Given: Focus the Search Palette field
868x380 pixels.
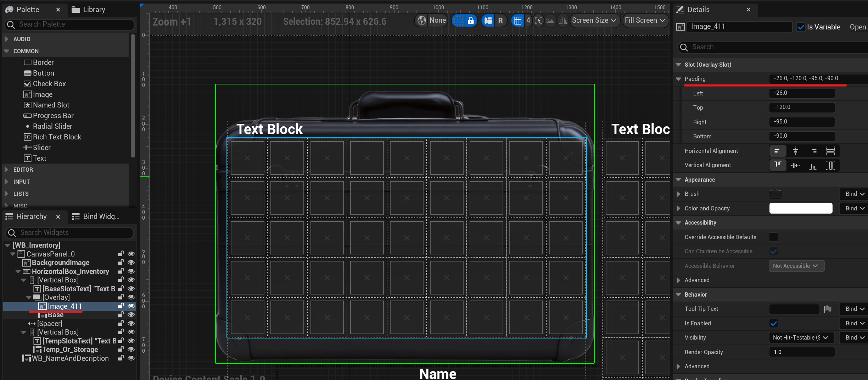Looking at the screenshot, I should 70,24.
